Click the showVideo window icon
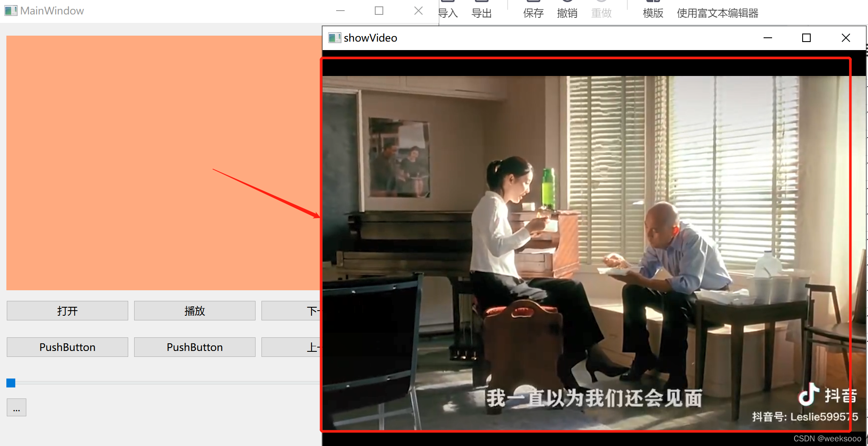Screen dimensions: 868x446 click(334, 38)
